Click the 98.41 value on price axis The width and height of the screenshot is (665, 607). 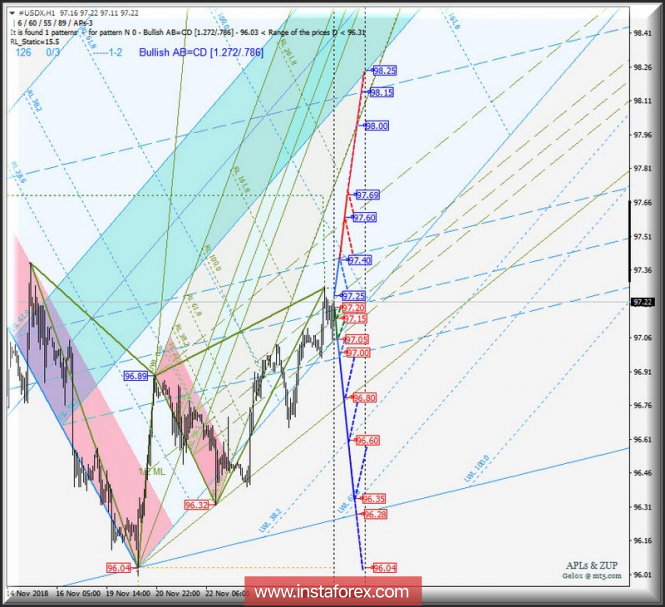tap(643, 33)
